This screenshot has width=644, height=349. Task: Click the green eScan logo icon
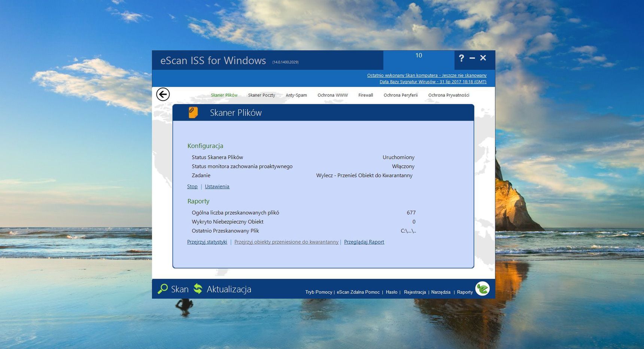[483, 289]
